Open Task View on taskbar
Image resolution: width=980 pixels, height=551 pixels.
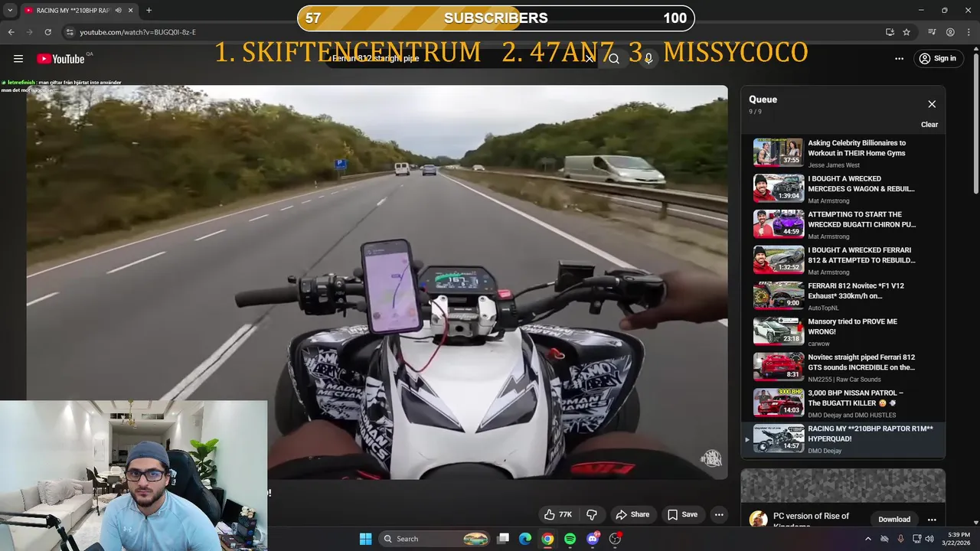pos(503,539)
